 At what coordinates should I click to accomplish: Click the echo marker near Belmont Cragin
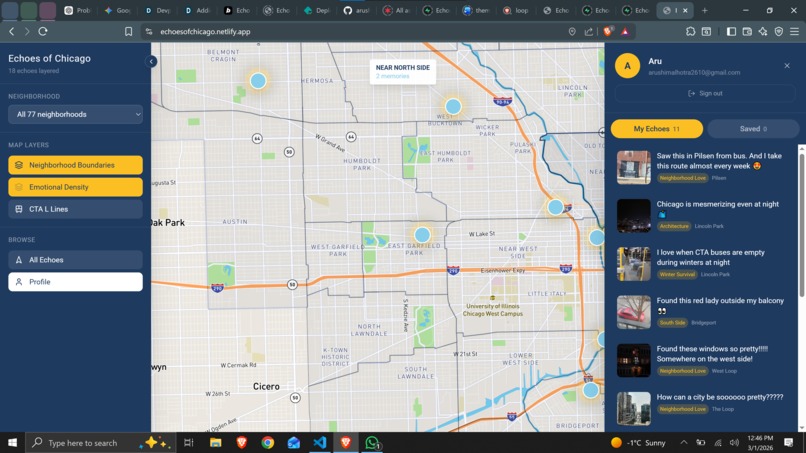(x=258, y=81)
